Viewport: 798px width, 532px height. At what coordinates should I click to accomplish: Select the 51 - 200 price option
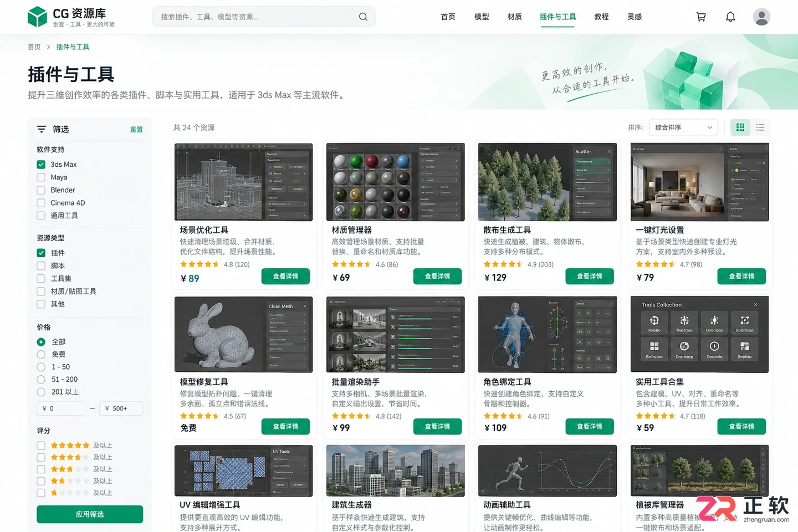41,380
